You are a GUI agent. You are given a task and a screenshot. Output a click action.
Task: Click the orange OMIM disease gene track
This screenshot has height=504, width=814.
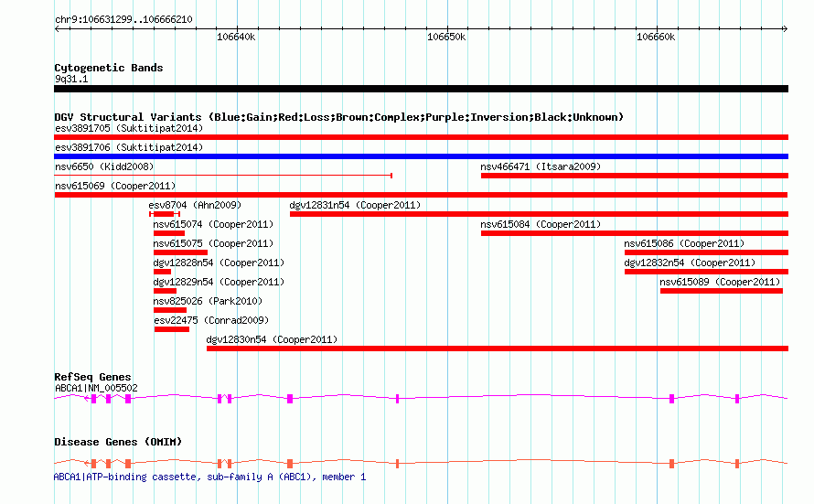click(421, 463)
